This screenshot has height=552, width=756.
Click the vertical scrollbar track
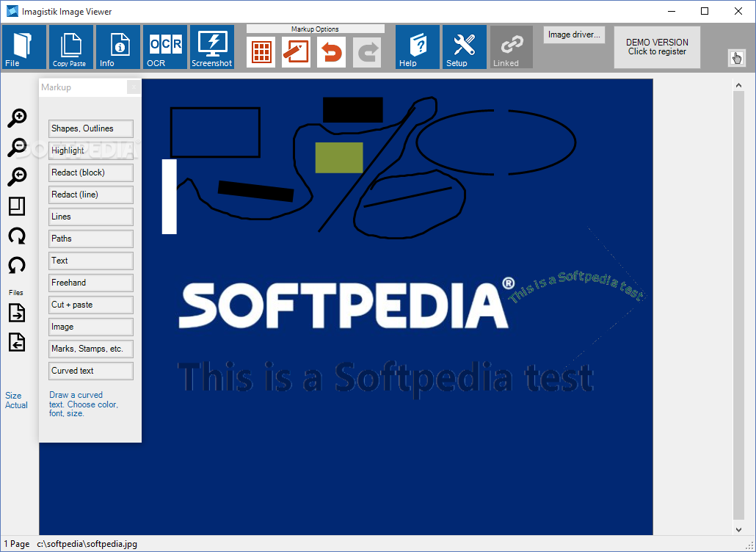(x=738, y=305)
